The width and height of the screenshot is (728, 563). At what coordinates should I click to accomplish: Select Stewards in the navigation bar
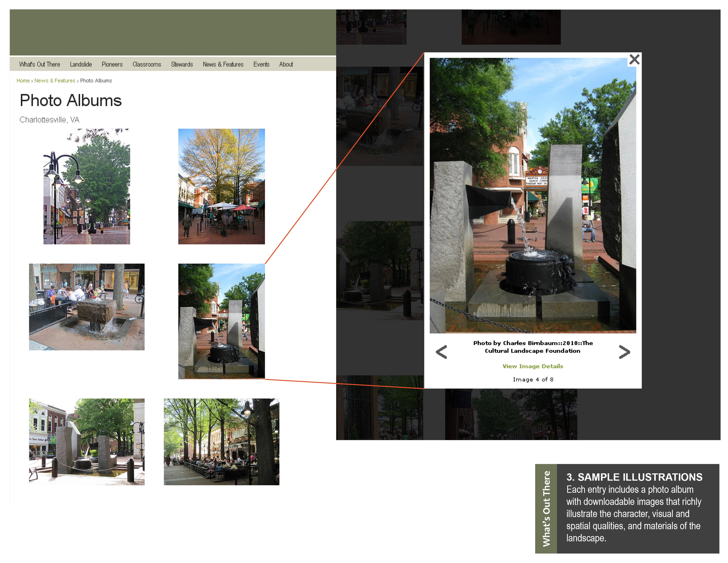coord(182,64)
